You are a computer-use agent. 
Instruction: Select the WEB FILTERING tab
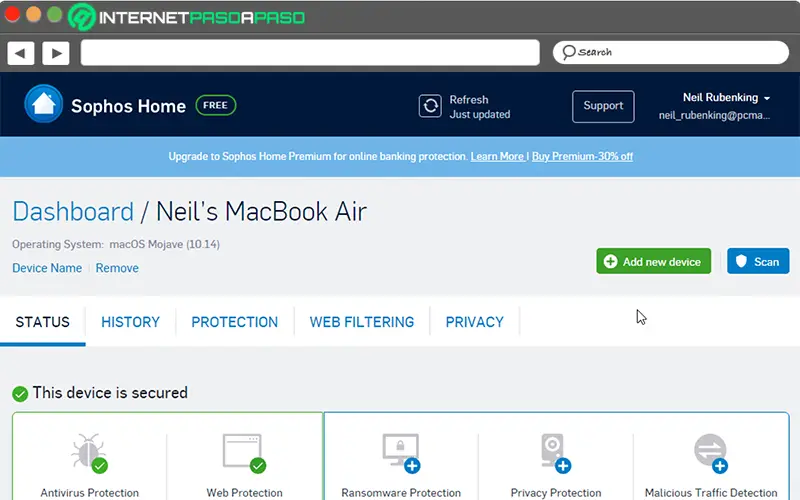pos(361,322)
